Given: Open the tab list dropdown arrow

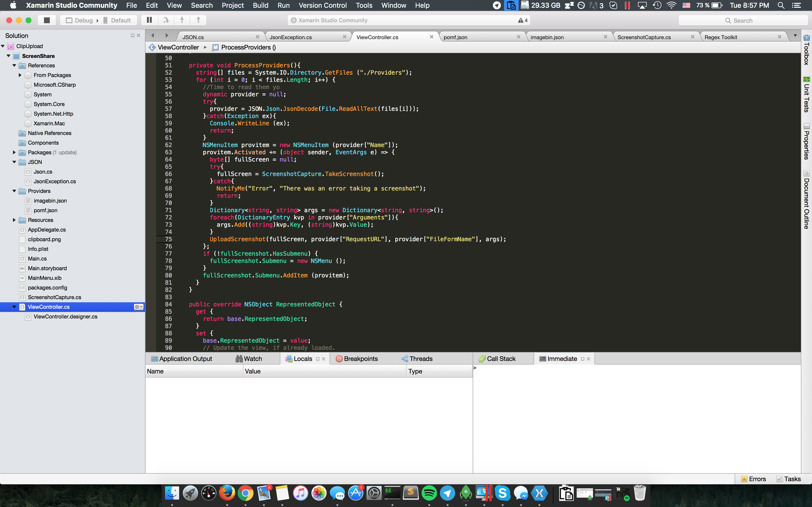Looking at the screenshot, I should click(795, 35).
